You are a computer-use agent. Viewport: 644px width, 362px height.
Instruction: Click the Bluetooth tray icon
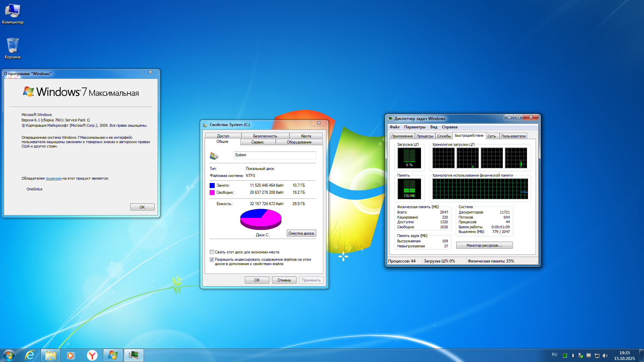573,356
